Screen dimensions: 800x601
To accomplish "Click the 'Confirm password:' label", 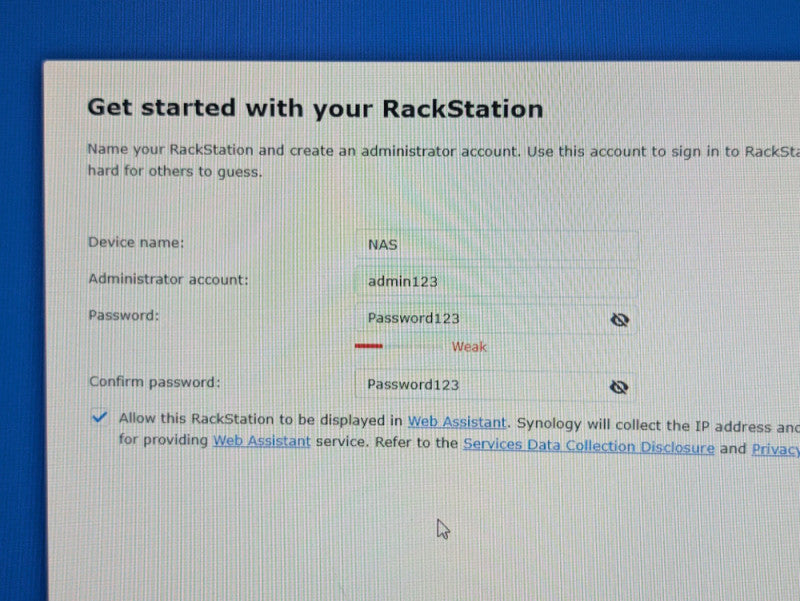I will 155,382.
